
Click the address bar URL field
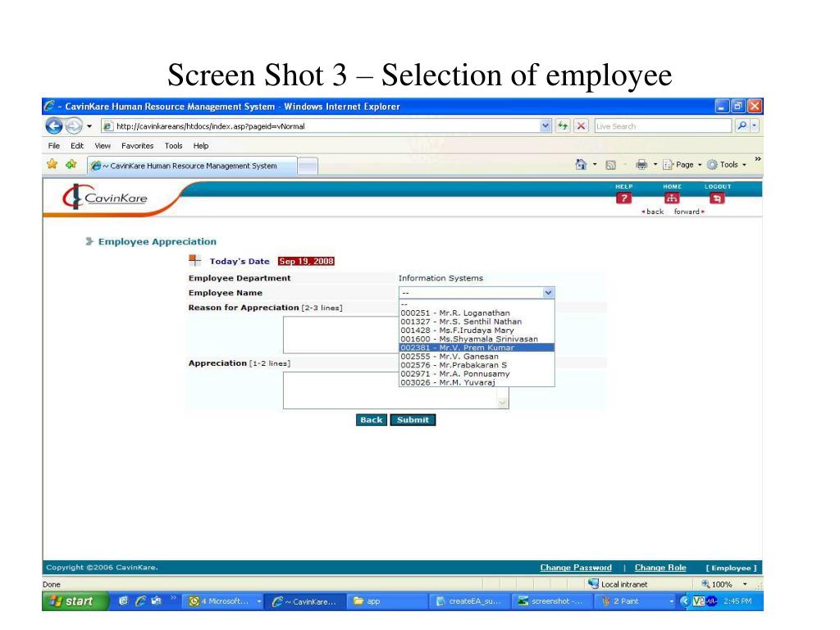coord(320,126)
